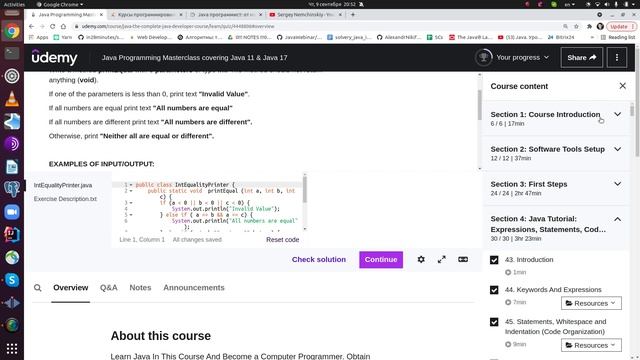
Task: Switch to the Overview tab
Action: pos(71,288)
